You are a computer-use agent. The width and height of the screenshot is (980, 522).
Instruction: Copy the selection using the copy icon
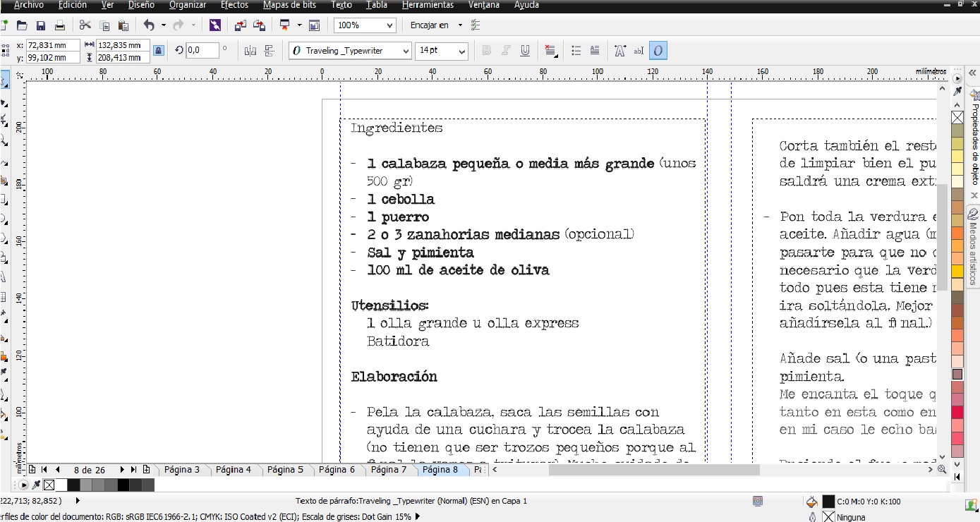pos(104,25)
